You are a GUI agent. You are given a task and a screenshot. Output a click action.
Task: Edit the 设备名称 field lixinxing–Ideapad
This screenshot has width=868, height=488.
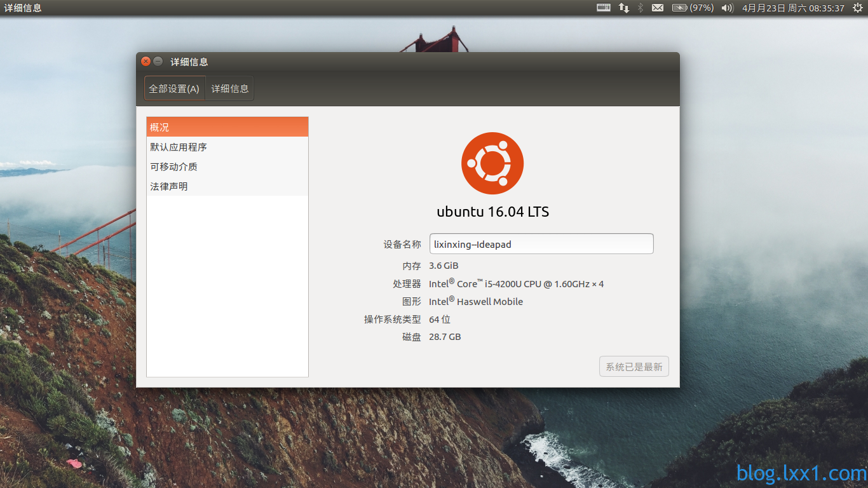click(541, 244)
